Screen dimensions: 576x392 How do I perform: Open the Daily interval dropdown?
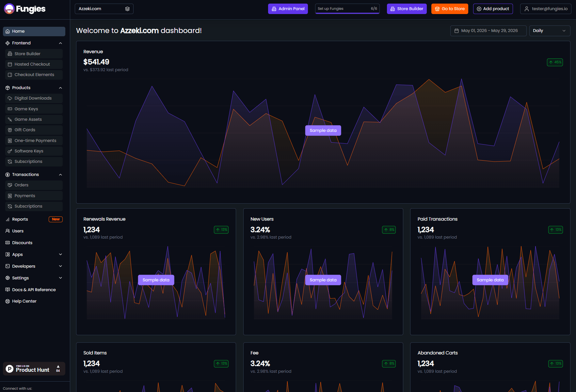tap(550, 31)
